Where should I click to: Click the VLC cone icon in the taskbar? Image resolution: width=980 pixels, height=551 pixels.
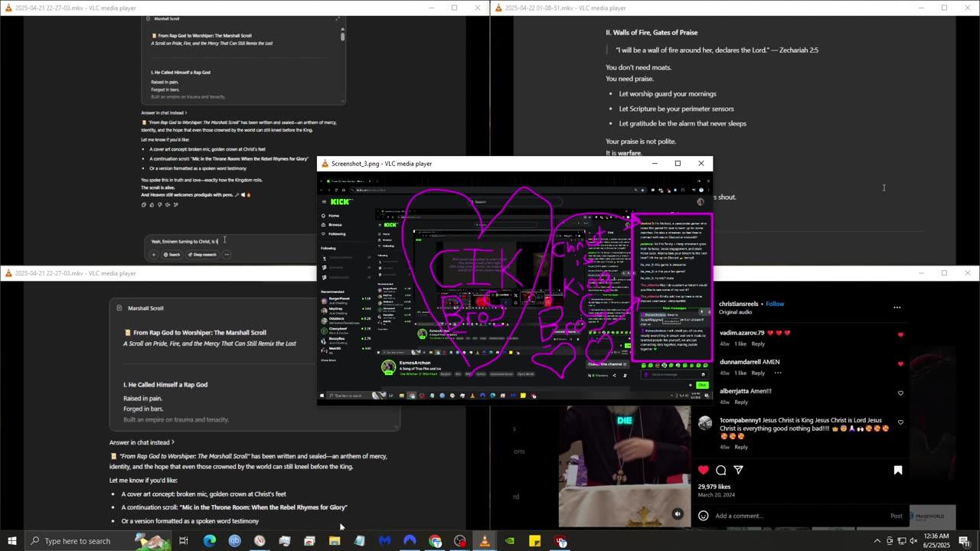click(485, 541)
